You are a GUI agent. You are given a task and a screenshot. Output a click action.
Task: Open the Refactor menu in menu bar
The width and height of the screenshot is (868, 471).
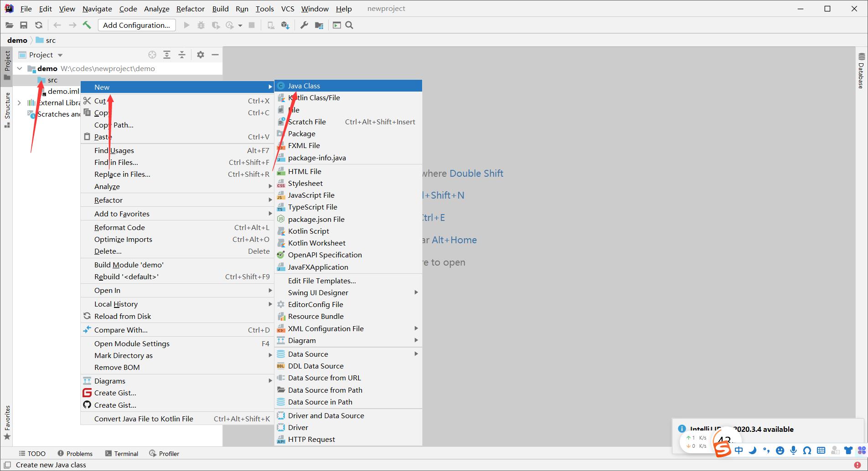pyautogui.click(x=191, y=9)
